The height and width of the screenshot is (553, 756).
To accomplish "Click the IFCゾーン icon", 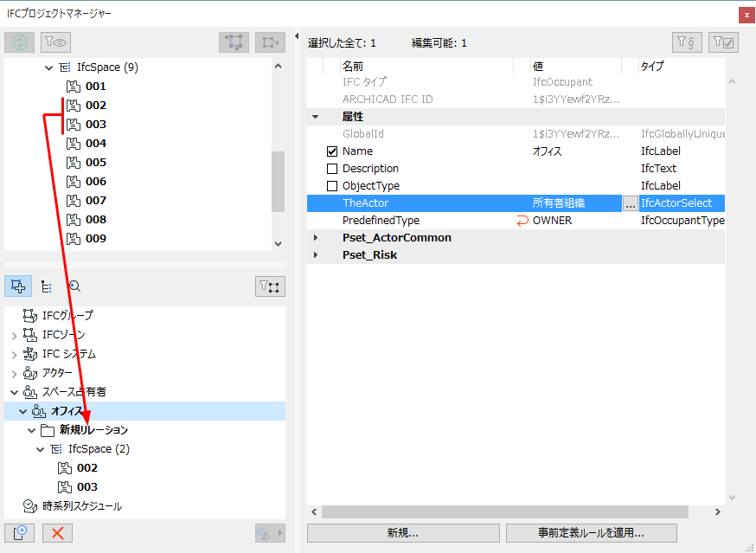I will (x=30, y=334).
